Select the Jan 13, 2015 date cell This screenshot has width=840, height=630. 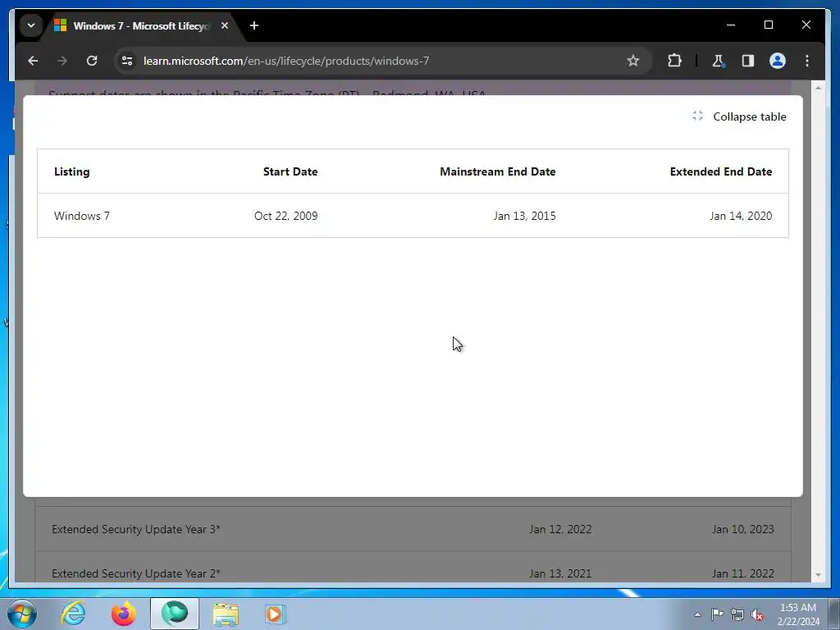[x=524, y=216]
